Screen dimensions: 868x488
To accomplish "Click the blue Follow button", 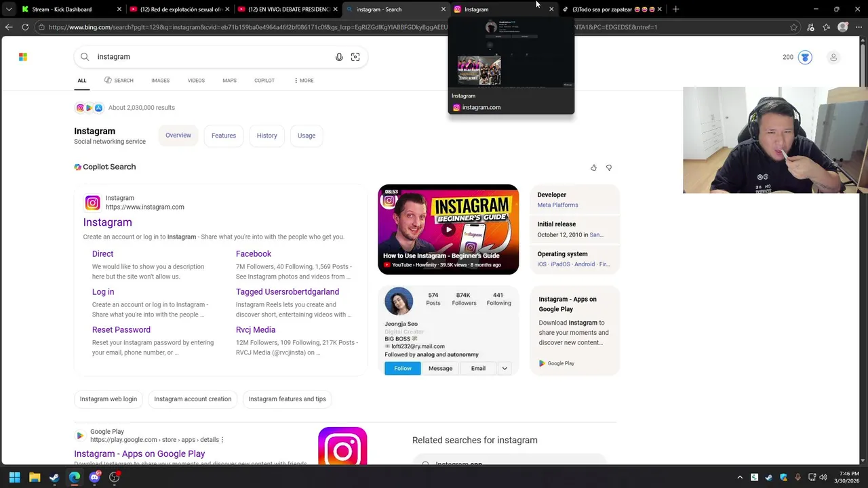I will point(403,368).
